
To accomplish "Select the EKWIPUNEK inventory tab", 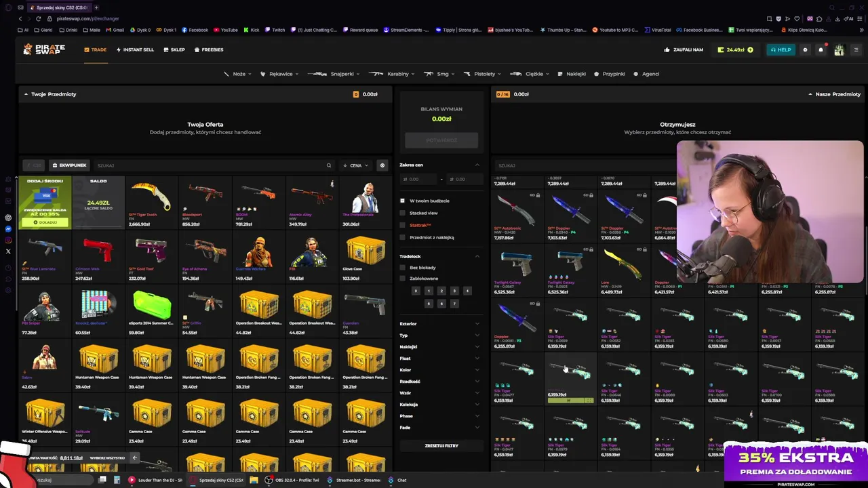I will (x=71, y=165).
